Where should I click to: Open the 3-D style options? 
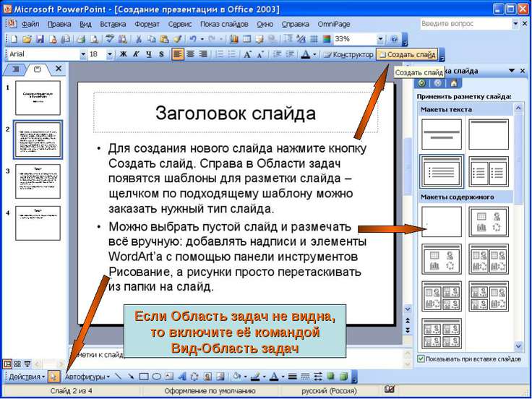coord(343,377)
